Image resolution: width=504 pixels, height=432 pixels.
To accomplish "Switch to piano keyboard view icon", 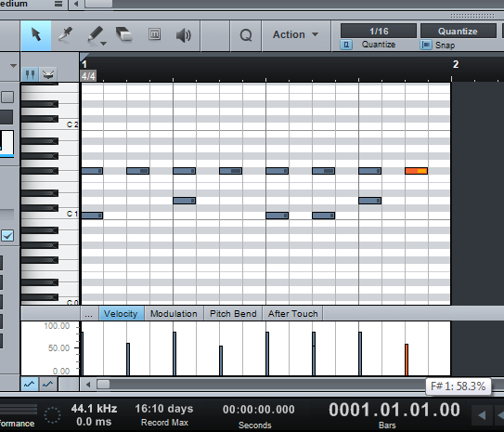I will [x=31, y=74].
